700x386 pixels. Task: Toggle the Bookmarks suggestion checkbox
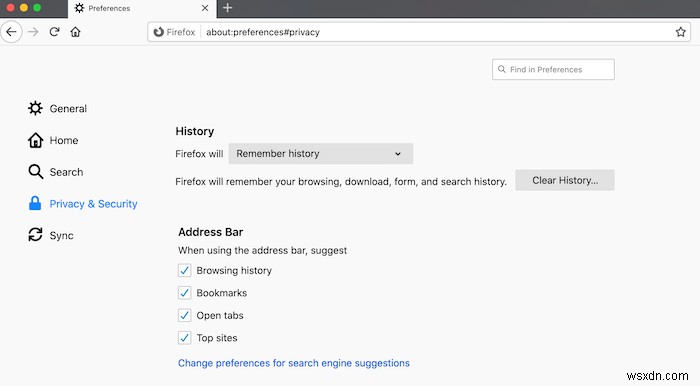pyautogui.click(x=184, y=293)
